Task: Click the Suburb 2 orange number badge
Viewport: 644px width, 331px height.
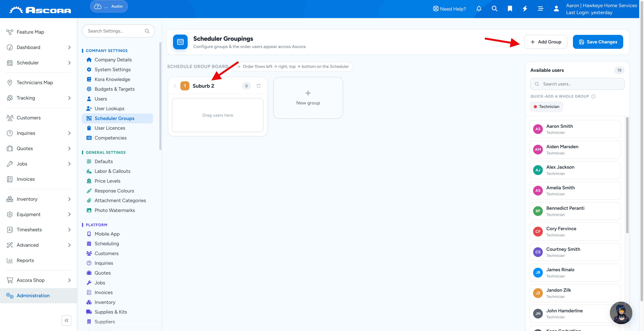Action: coord(185,86)
